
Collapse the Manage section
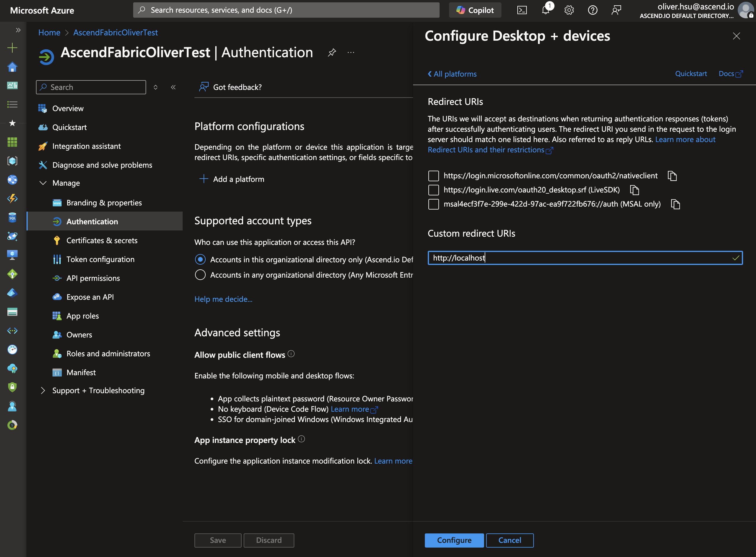pyautogui.click(x=43, y=183)
